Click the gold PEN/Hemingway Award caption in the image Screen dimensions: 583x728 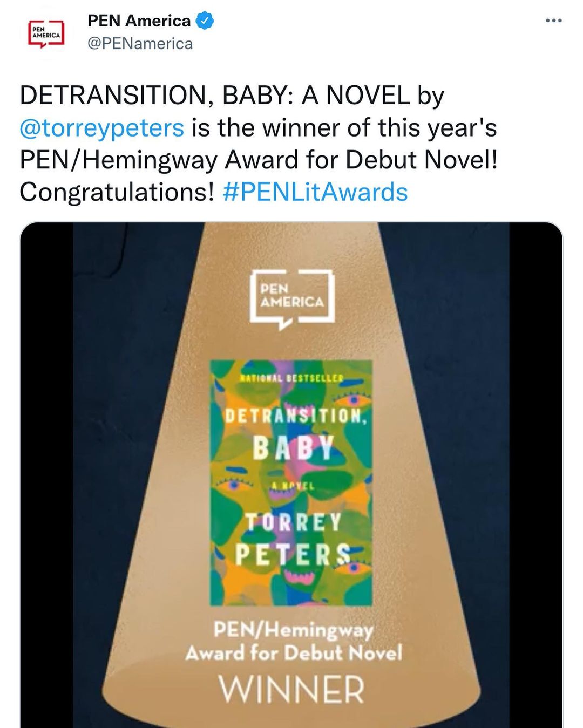click(x=293, y=642)
